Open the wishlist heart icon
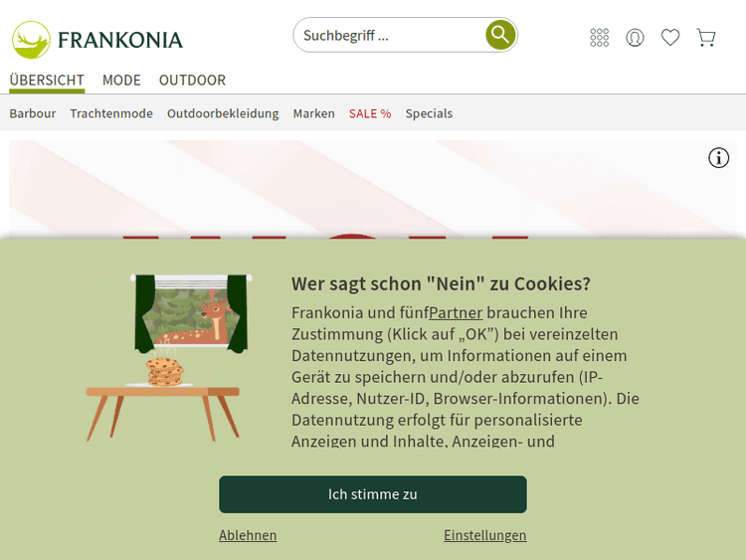The width and height of the screenshot is (746, 560). click(x=669, y=37)
